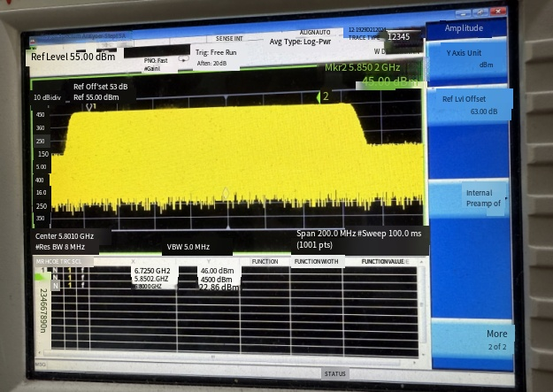Open the Ref Lvl Offset 63.00 dB softkey
The height and width of the screenshot is (392, 553).
[469, 104]
